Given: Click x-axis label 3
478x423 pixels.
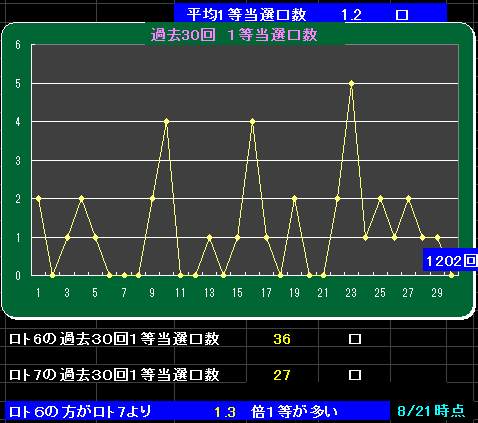Looking at the screenshot, I should [x=67, y=293].
